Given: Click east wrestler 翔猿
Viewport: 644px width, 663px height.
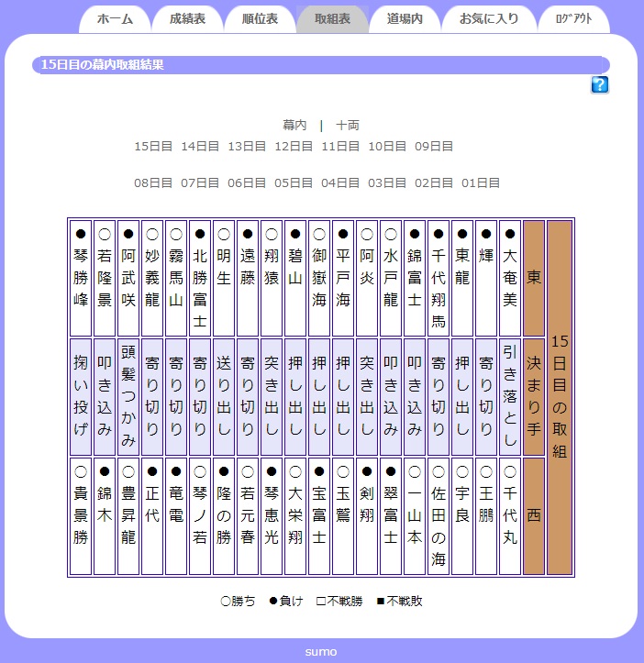Looking at the screenshot, I should [x=272, y=278].
